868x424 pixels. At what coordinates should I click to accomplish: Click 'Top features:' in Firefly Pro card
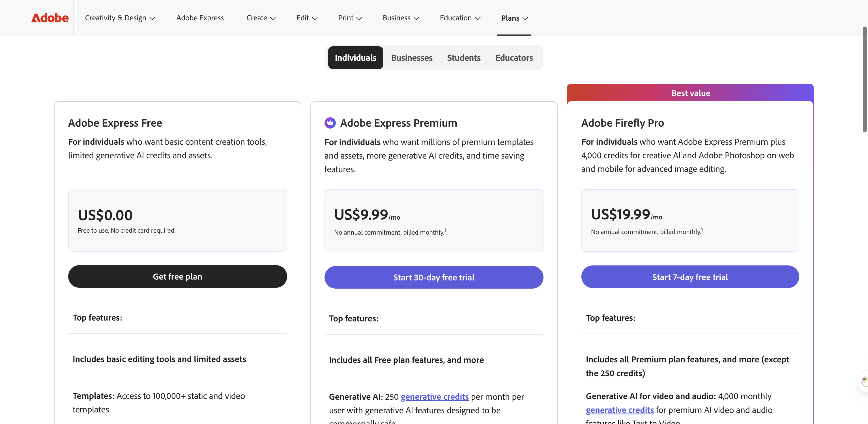(610, 318)
